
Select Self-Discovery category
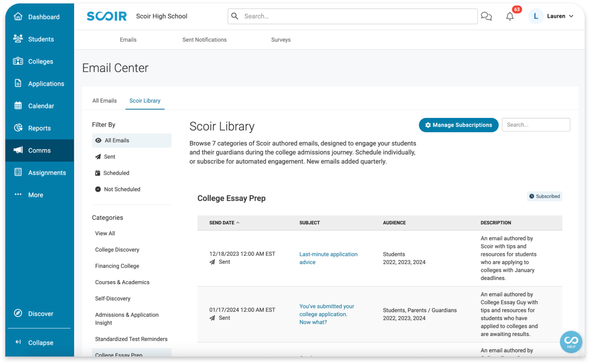click(x=113, y=298)
